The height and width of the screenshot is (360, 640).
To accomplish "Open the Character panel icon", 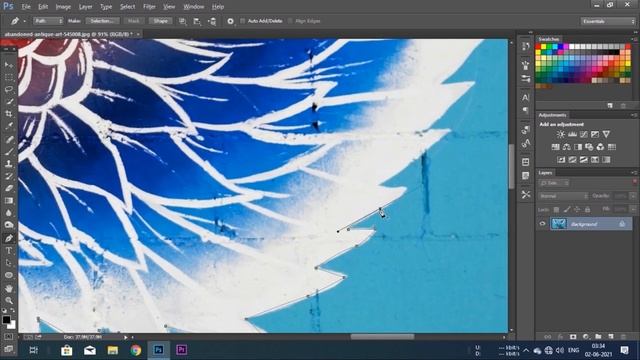I will [x=526, y=97].
